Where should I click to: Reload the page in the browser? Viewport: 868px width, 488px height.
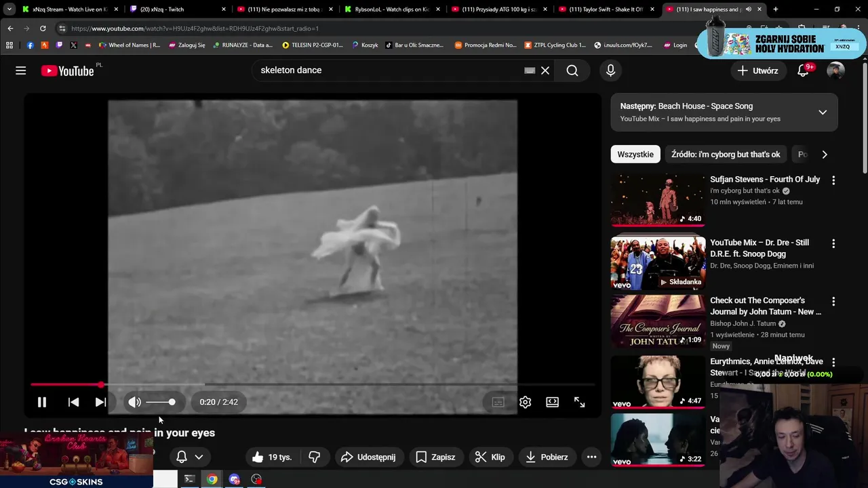pos(43,28)
